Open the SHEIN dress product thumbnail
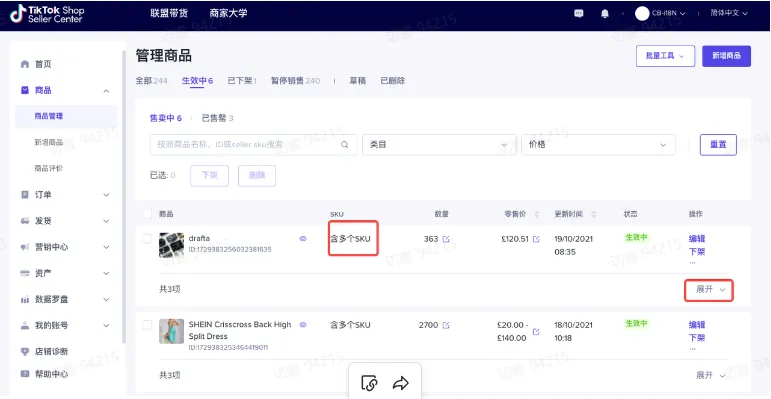Image resolution: width=771 pixels, height=399 pixels. [x=172, y=331]
